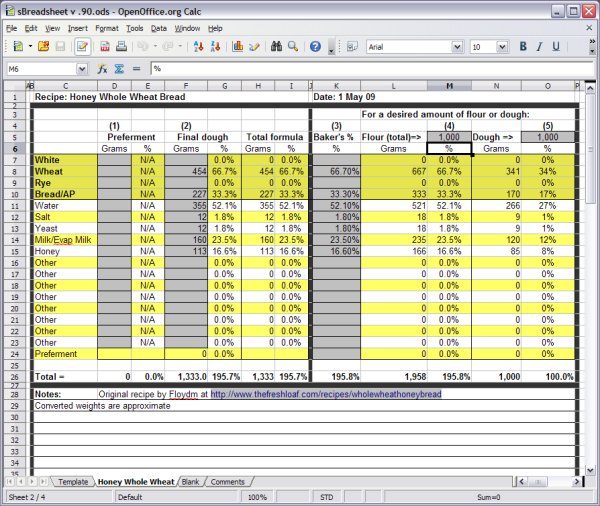This screenshot has height=506, width=600.
Task: Sort ascending A to Z icon
Action: (199, 47)
